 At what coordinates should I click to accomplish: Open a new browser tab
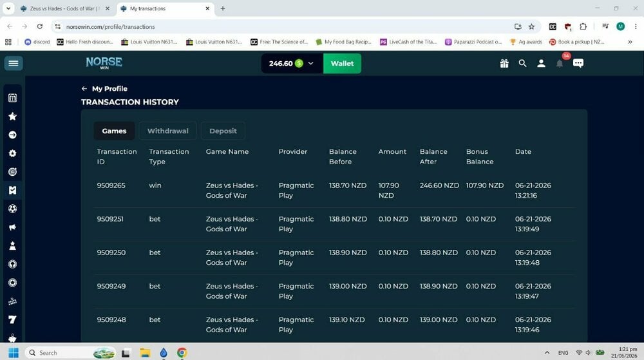click(223, 8)
